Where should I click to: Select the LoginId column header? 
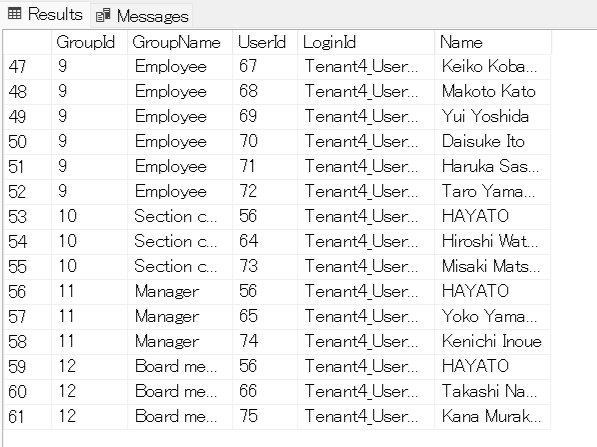pos(366,42)
